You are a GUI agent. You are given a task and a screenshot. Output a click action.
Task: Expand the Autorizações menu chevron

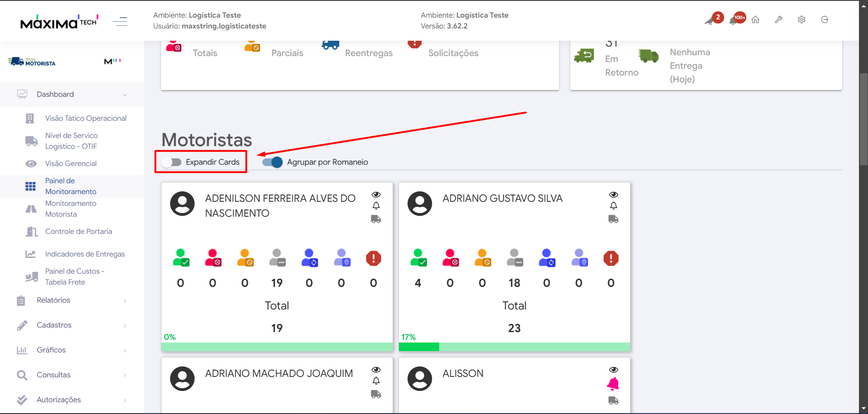125,400
